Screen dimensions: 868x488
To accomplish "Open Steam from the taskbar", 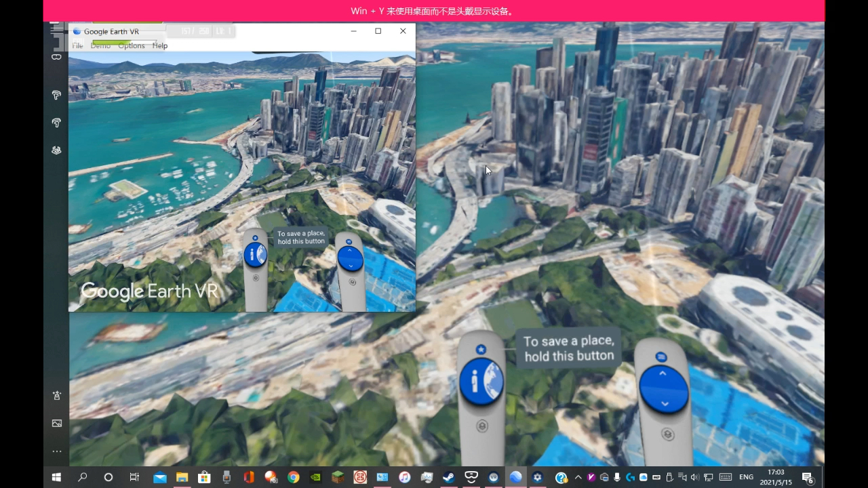I will click(x=449, y=477).
